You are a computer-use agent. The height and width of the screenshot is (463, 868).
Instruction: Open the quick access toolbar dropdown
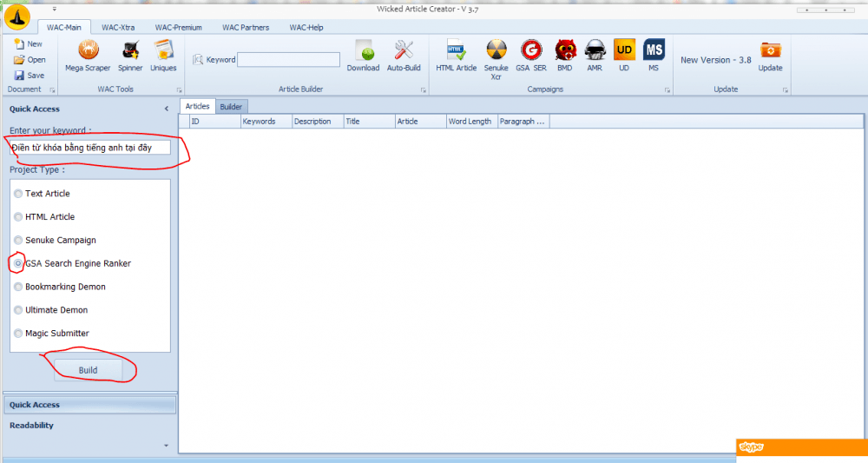[54, 9]
